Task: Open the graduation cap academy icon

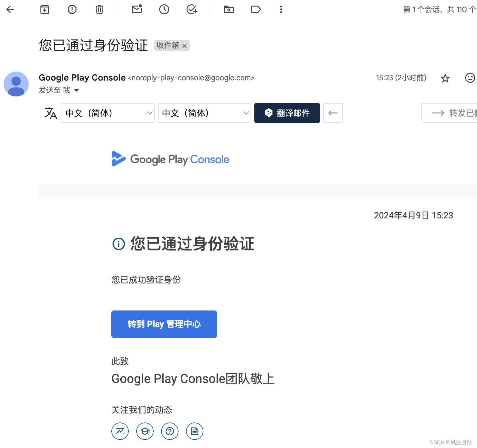Action: tap(145, 431)
